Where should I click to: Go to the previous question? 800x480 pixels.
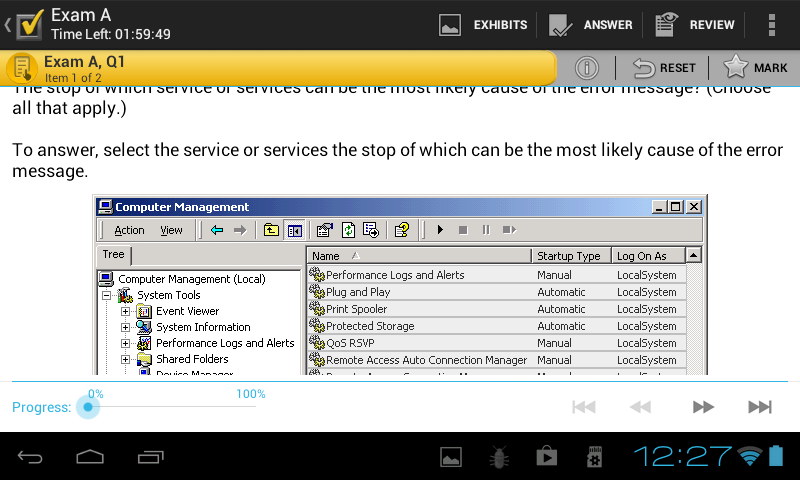pos(640,407)
